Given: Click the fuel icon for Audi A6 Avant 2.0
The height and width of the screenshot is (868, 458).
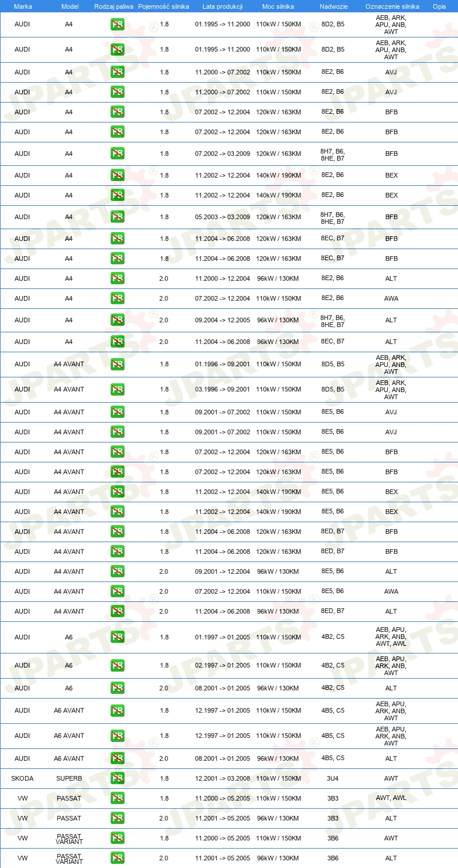Looking at the screenshot, I should click(x=118, y=758).
